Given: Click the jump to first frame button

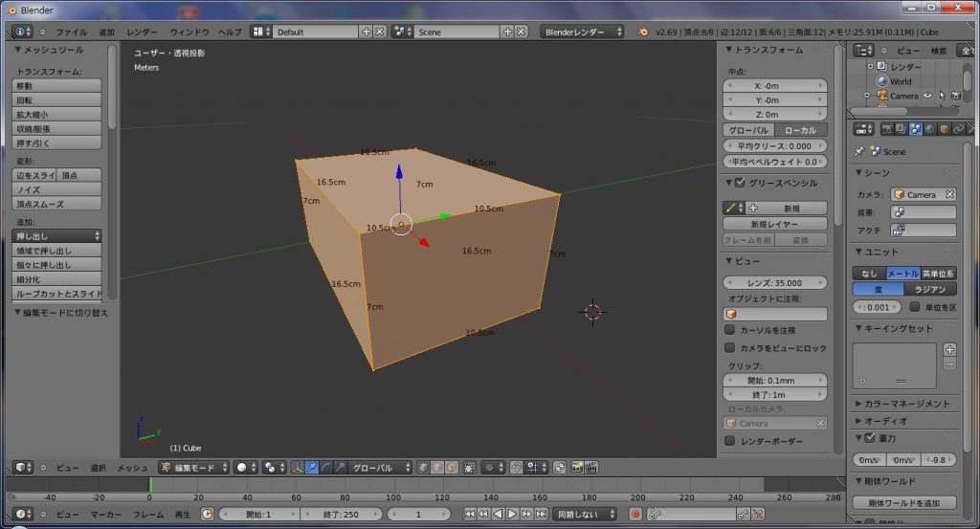Looking at the screenshot, I should click(469, 514).
